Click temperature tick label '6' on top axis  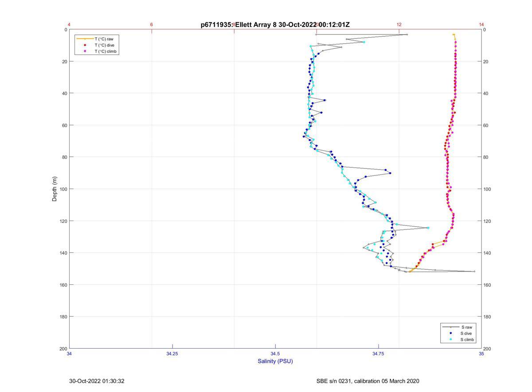[x=152, y=25]
